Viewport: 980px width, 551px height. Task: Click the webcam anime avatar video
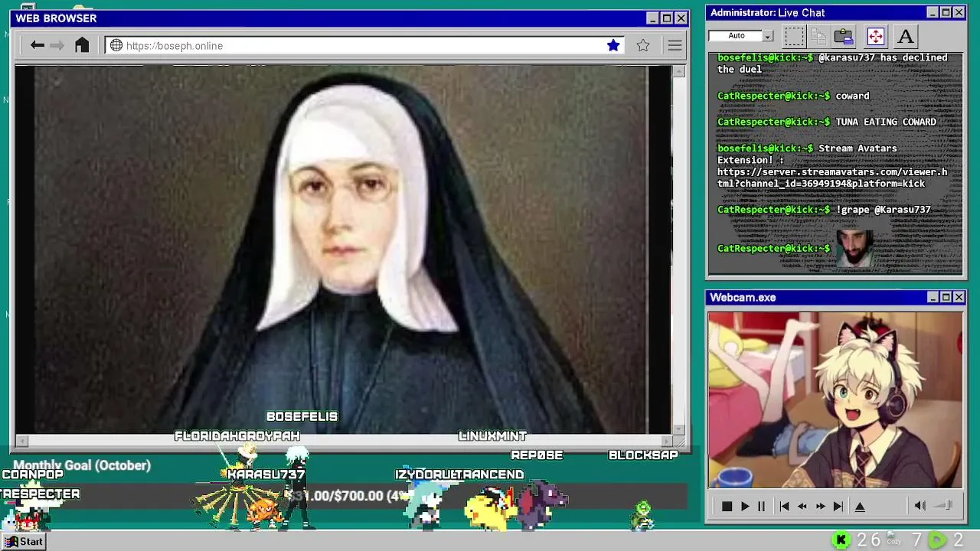[835, 399]
